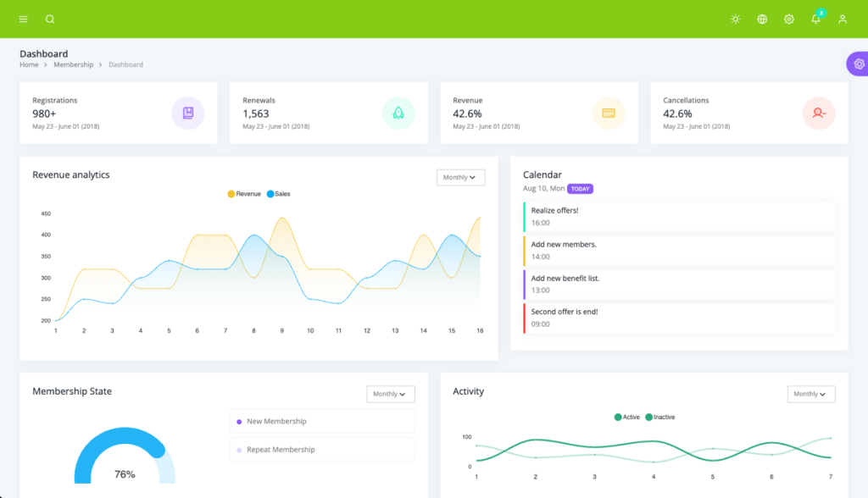Go to Home in the breadcrumb
The image size is (868, 498).
tap(29, 64)
